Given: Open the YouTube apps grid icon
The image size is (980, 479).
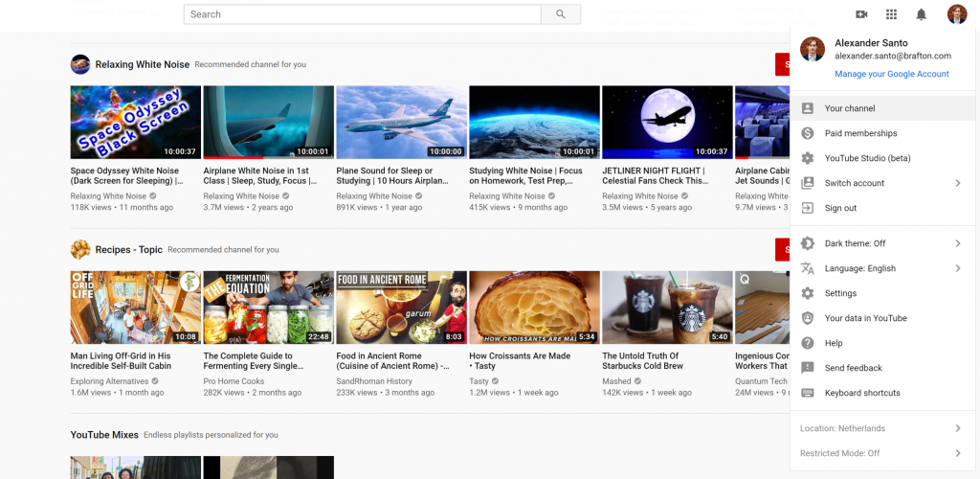Looking at the screenshot, I should tap(891, 14).
